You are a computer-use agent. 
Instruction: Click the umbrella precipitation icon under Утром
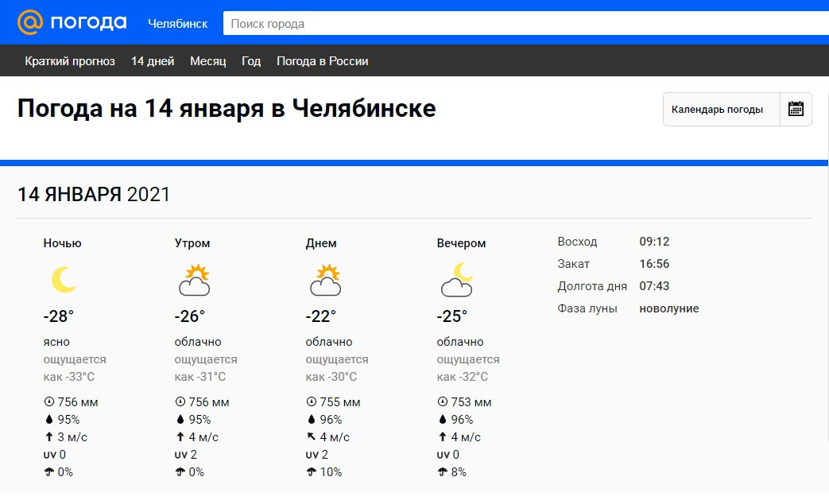180,471
